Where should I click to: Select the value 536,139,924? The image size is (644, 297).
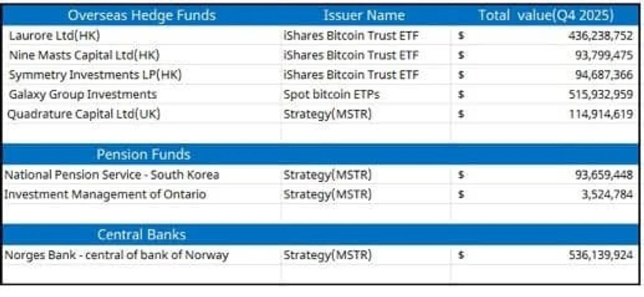click(x=601, y=255)
